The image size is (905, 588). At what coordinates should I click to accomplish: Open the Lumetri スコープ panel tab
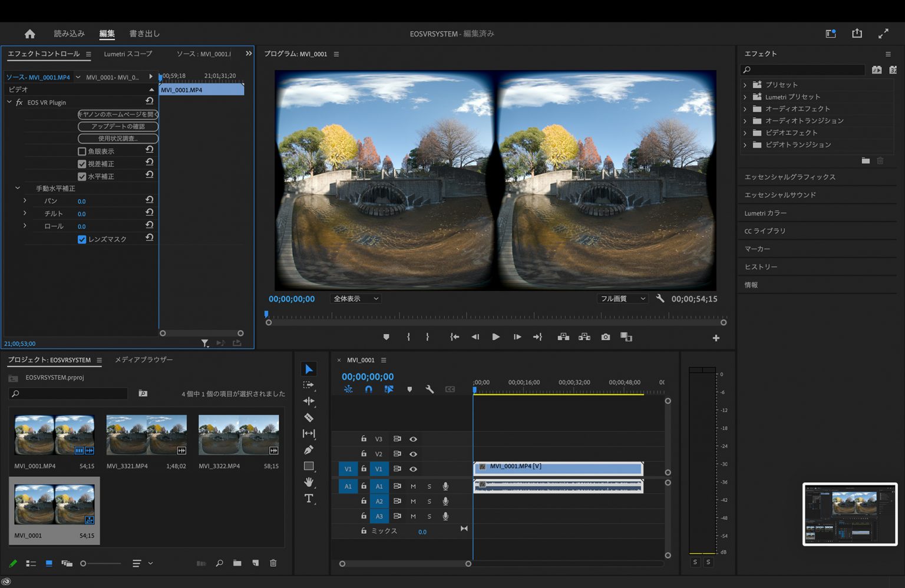(x=127, y=54)
